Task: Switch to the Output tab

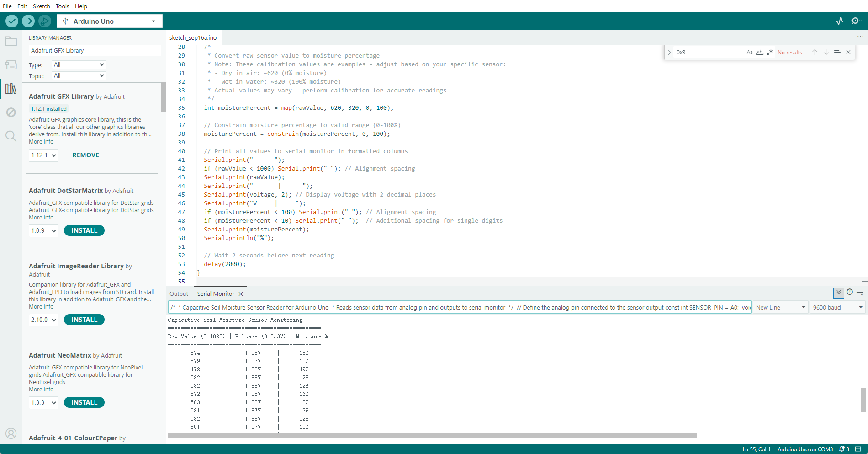Action: pyautogui.click(x=179, y=294)
